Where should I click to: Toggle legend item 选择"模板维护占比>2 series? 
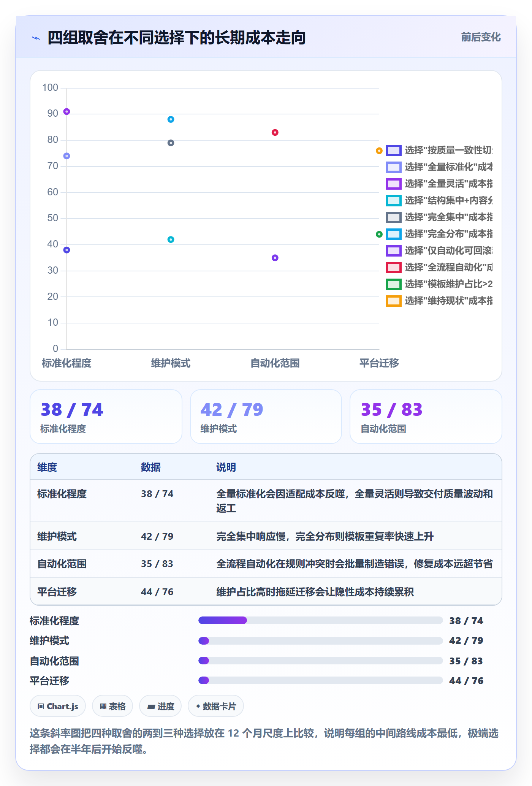coord(439,284)
